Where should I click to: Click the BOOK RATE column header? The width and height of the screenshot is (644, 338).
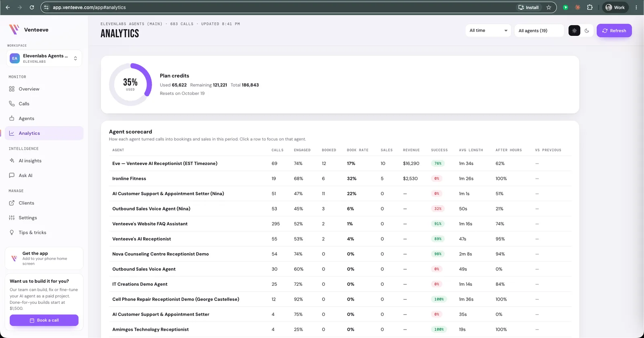pyautogui.click(x=358, y=150)
